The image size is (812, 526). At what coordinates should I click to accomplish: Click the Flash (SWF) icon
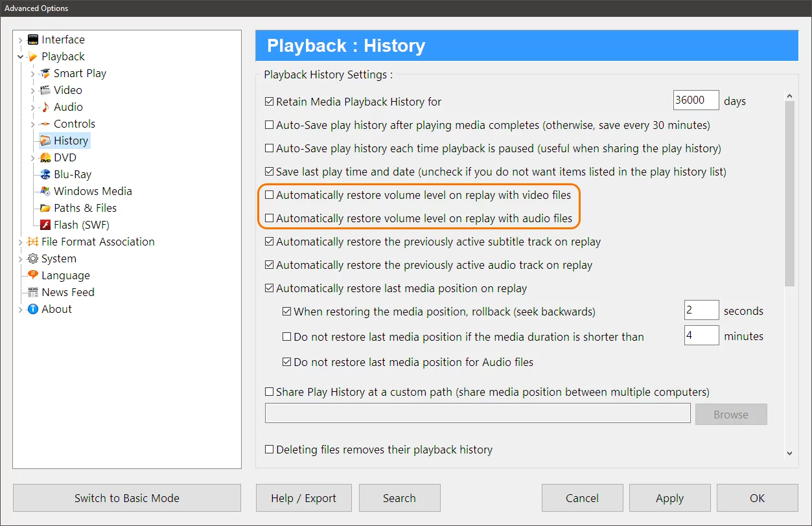(45, 225)
